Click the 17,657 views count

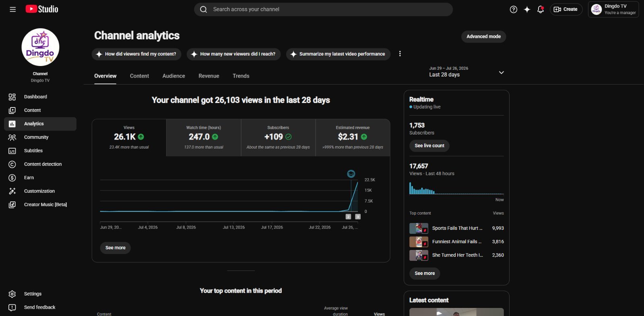(419, 166)
